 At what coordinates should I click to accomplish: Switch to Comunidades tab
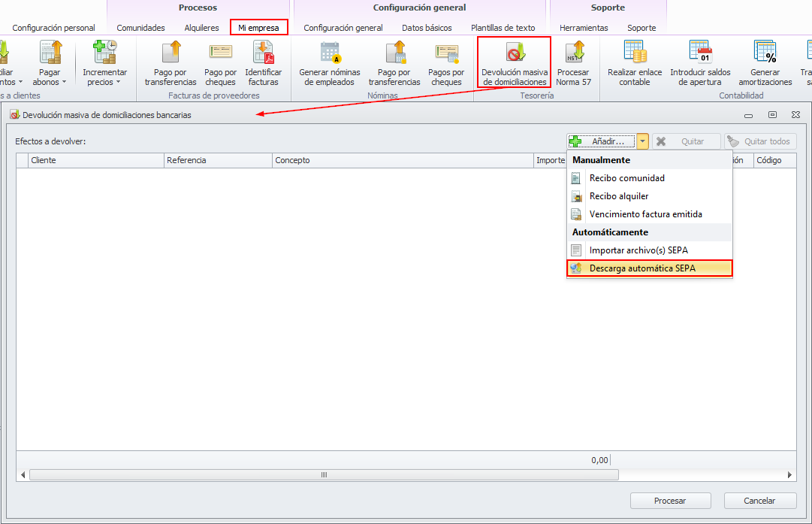coord(140,28)
